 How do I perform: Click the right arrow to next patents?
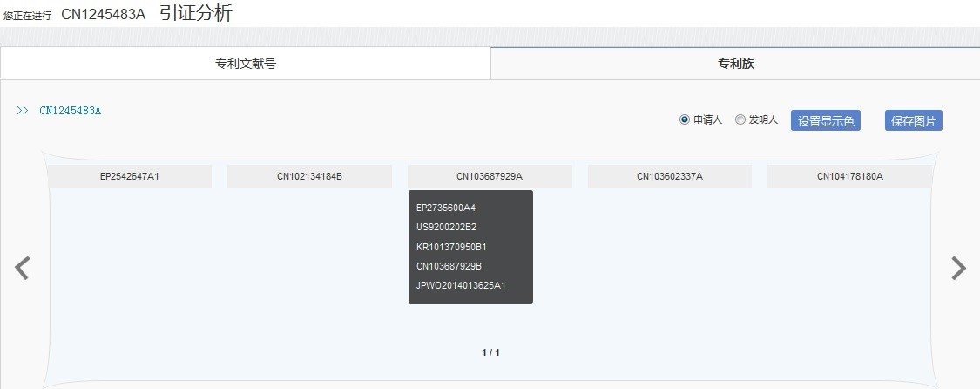coord(958,268)
